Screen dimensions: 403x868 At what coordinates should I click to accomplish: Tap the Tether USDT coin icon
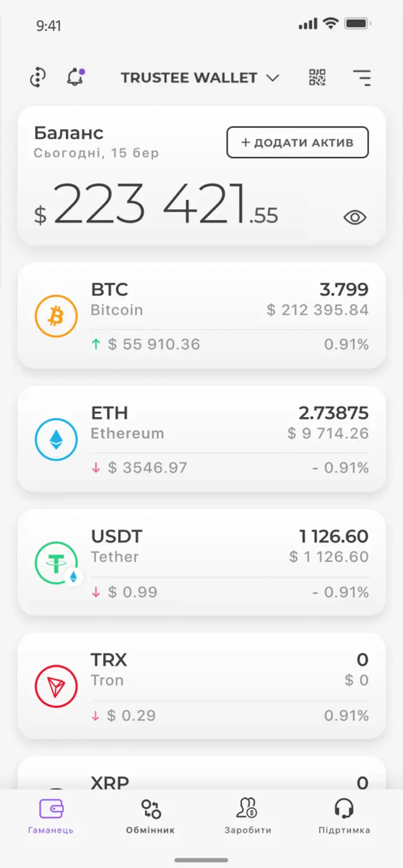(56, 563)
